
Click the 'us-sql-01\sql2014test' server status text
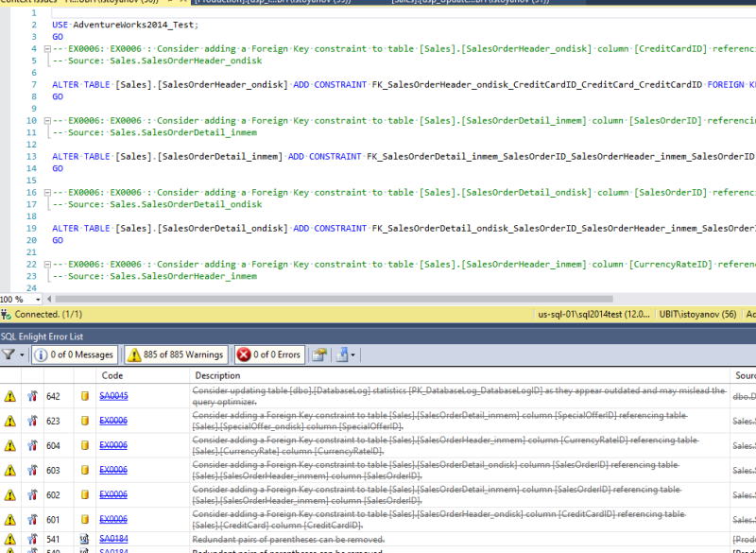coord(593,315)
